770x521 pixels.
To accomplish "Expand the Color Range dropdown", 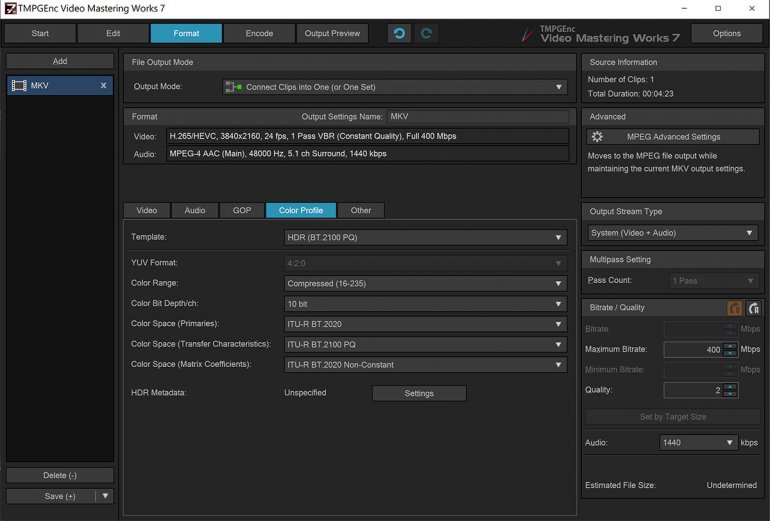I will click(x=426, y=283).
